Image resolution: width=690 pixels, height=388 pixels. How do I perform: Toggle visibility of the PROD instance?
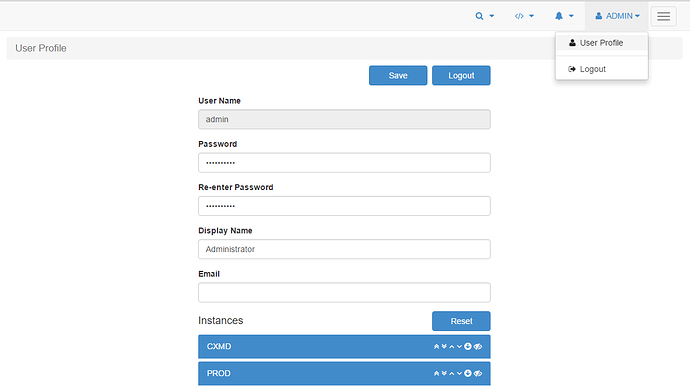coord(478,373)
